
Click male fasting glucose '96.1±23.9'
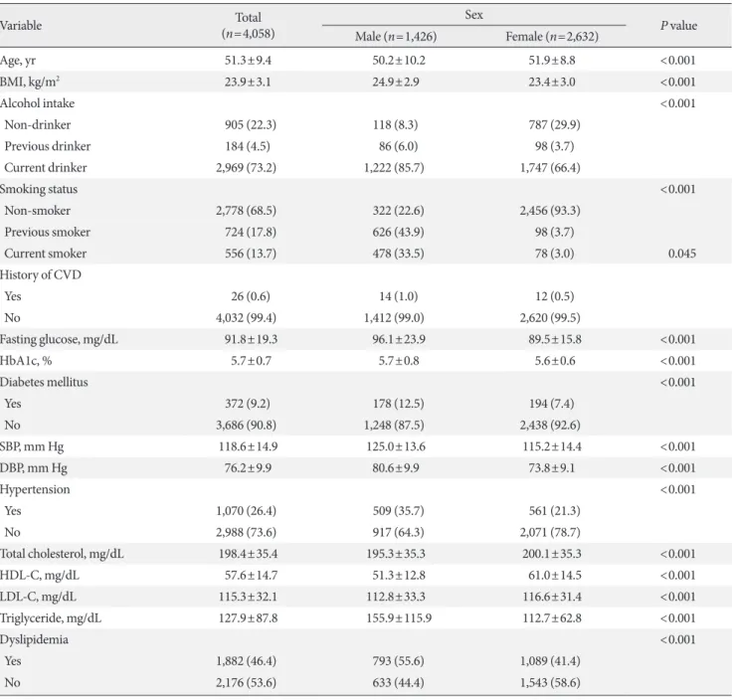[399, 339]
